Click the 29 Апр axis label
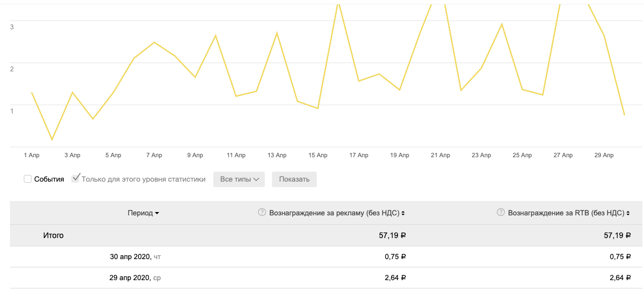 pos(604,155)
